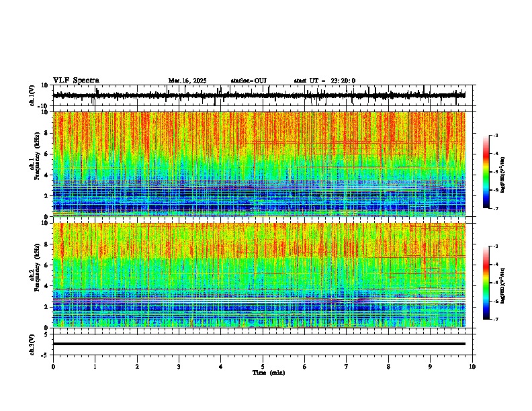Click time axis tick label "9"
The width and height of the screenshot is (532, 411).
(x=430, y=367)
